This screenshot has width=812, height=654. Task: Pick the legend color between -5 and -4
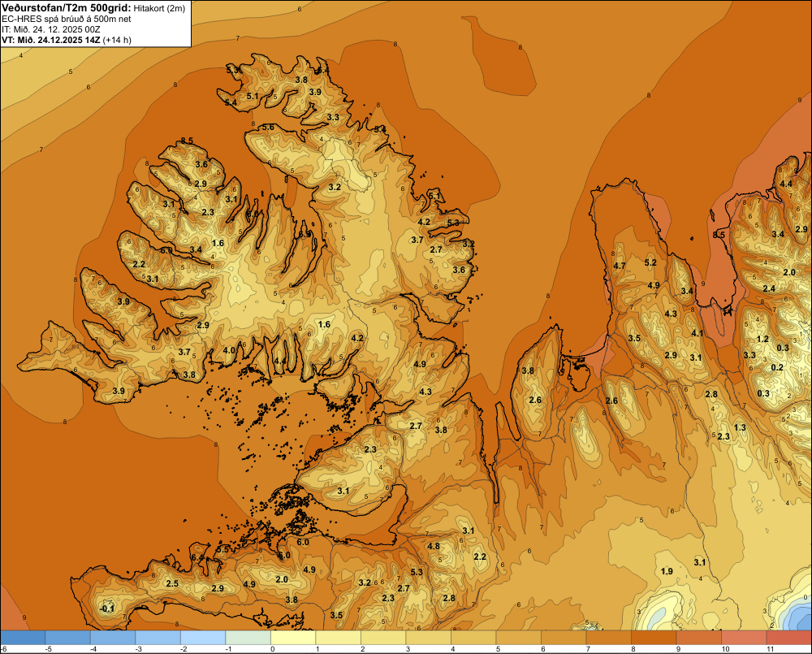[68, 638]
